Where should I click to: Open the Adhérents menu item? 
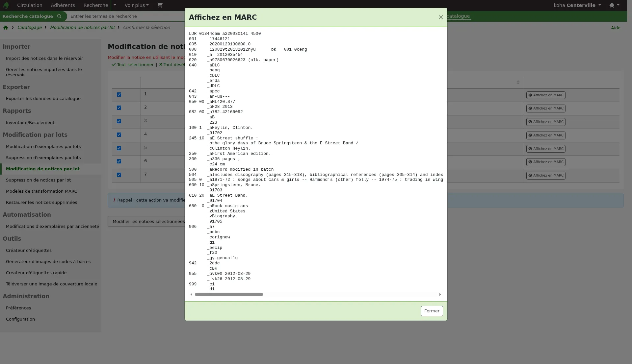tap(63, 5)
